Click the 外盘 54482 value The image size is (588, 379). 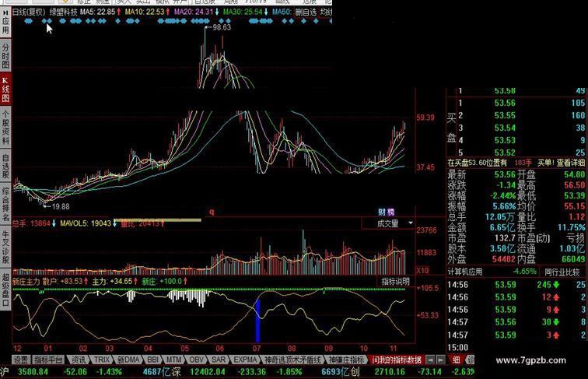pyautogui.click(x=504, y=259)
